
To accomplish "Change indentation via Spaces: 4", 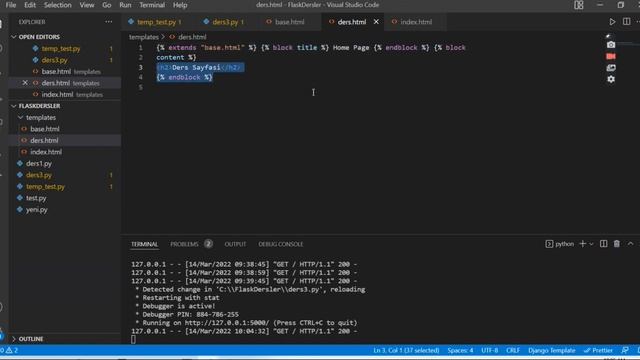I will coord(460,350).
